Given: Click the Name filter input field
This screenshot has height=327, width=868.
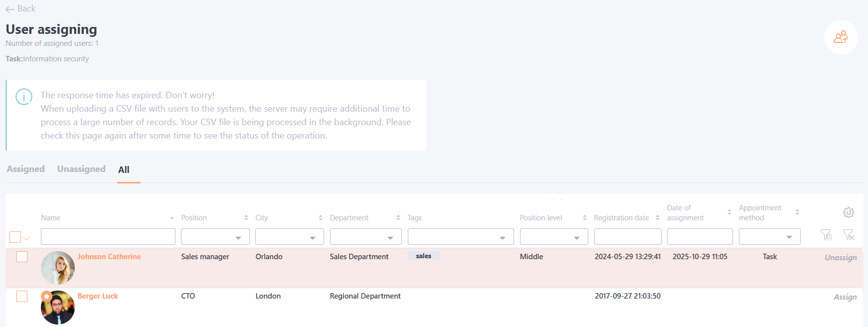Looking at the screenshot, I should 108,237.
